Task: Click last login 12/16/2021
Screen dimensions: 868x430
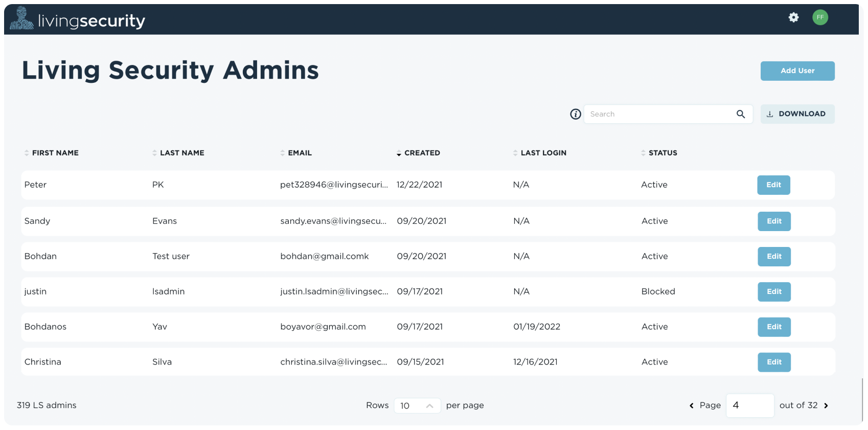Action: point(535,363)
